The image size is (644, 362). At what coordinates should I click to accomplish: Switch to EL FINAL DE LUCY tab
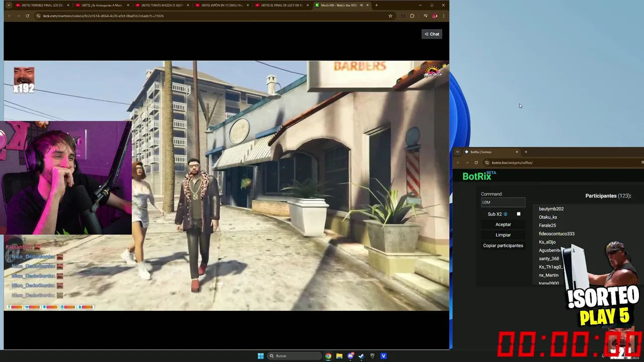(282, 5)
